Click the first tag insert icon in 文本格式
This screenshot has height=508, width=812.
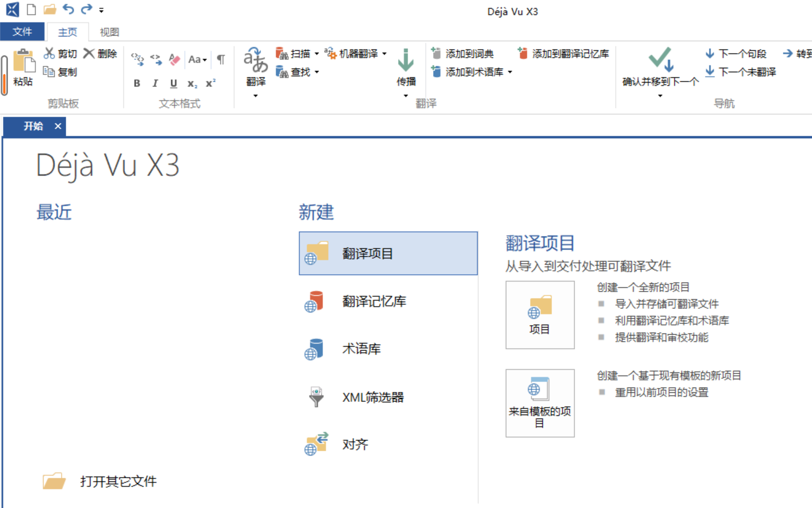tap(137, 59)
